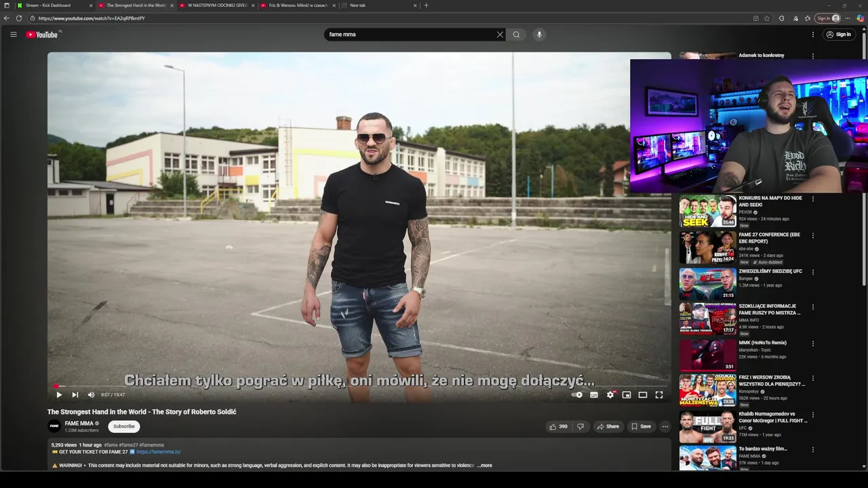Enter full screen mode
The image size is (868, 488).
tap(659, 394)
